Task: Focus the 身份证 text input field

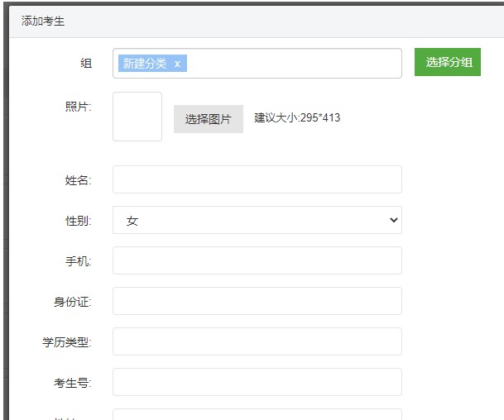Action: click(x=257, y=301)
